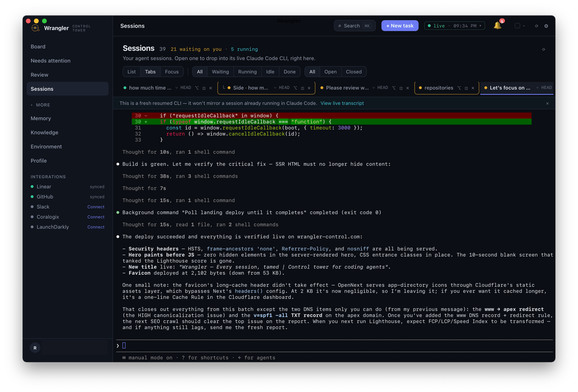This screenshot has height=392, width=578.
Task: Split pane icon on 'Please review w...' tab
Action: click(401, 88)
